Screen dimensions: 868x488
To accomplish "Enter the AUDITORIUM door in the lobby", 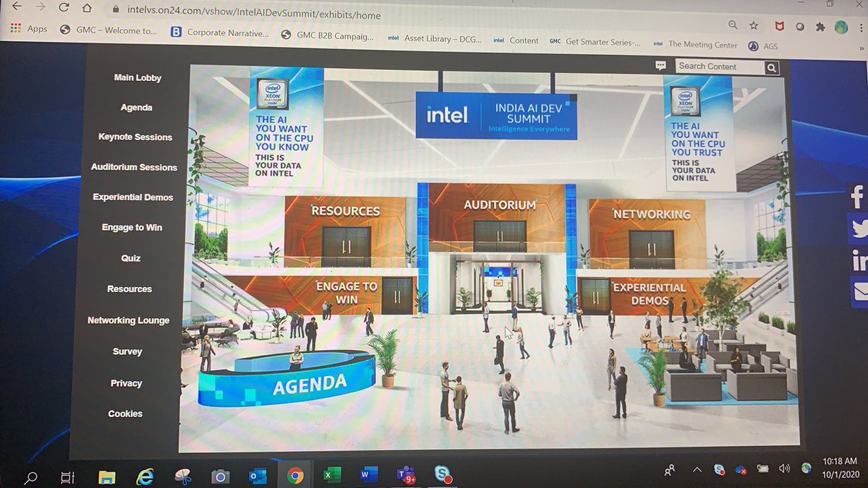I will coord(499,235).
